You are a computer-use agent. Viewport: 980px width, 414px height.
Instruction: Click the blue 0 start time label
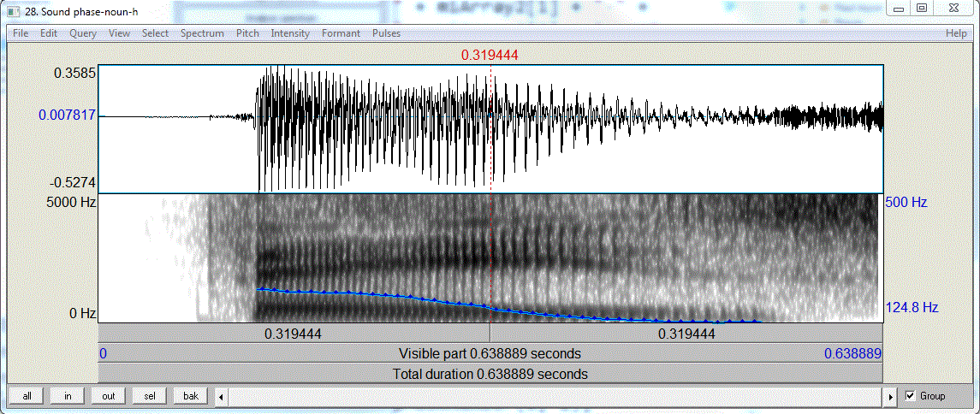click(103, 354)
